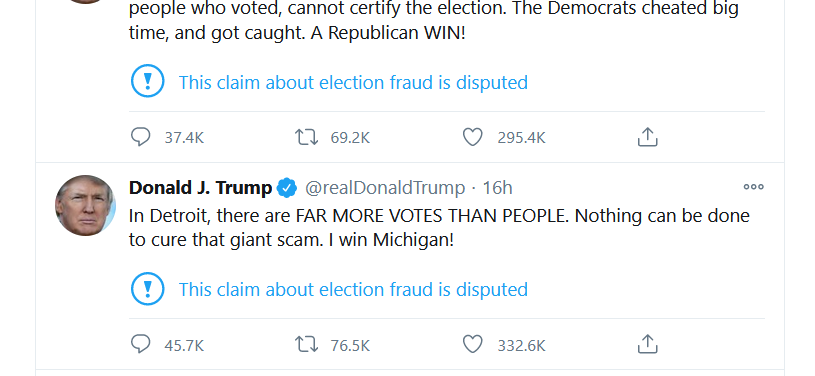Click the Donald J. Trump display name

pyautogui.click(x=200, y=188)
